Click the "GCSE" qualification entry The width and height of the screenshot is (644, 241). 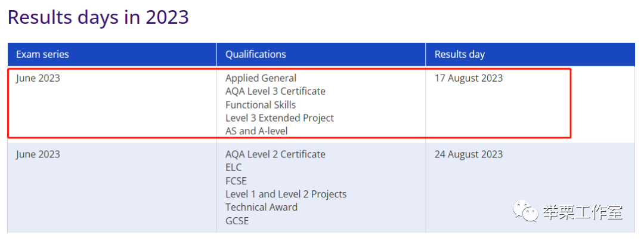[x=237, y=221]
